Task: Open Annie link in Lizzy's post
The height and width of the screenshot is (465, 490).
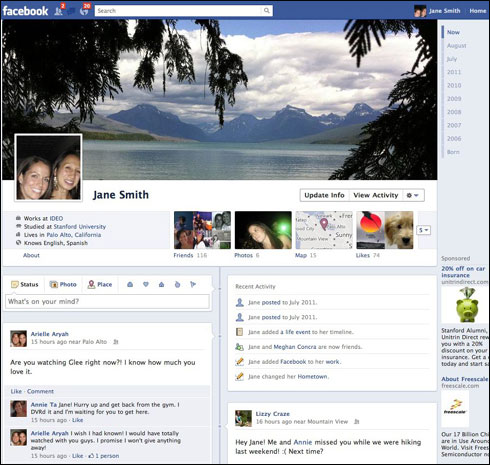Action: [x=303, y=442]
